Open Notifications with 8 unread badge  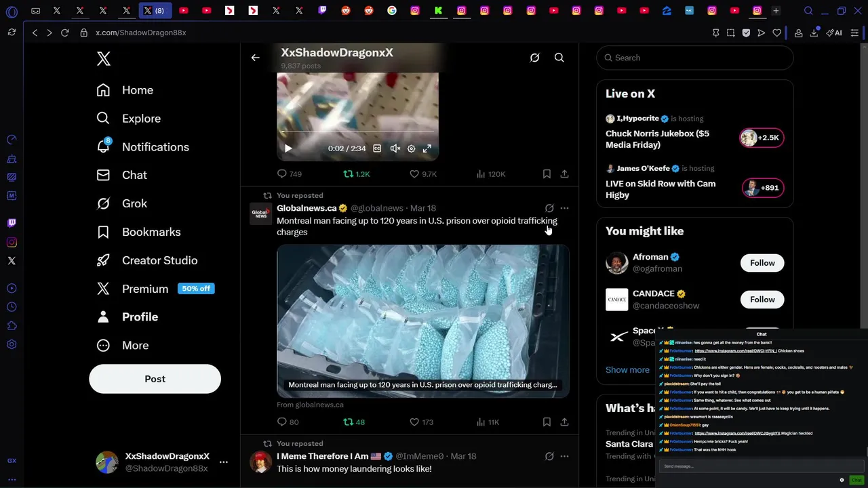click(x=143, y=147)
